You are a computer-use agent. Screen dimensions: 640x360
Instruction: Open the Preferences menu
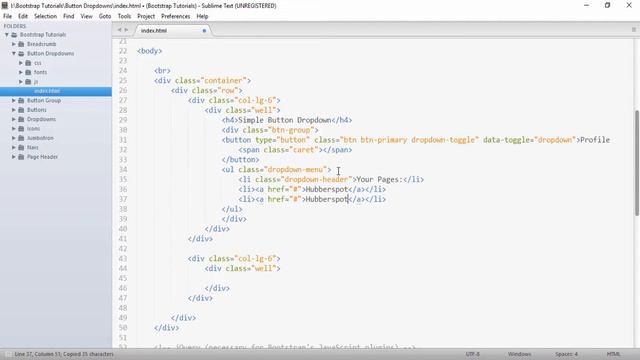(x=176, y=16)
